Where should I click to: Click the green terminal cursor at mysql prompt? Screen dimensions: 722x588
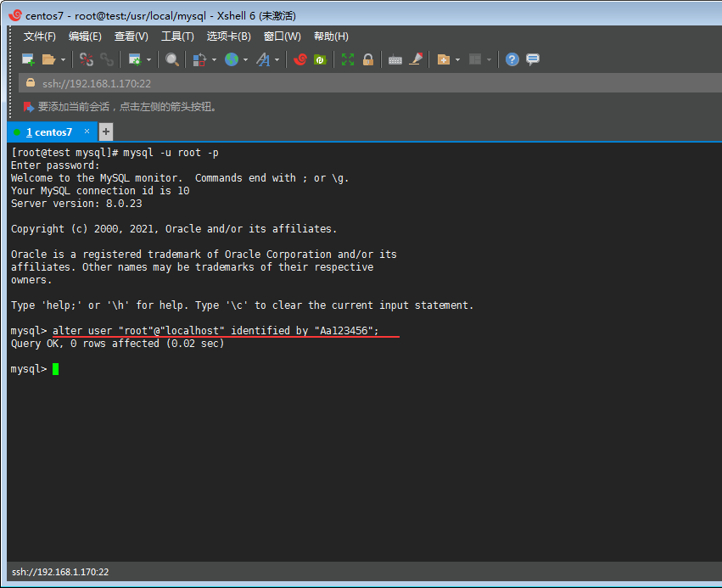[56, 369]
